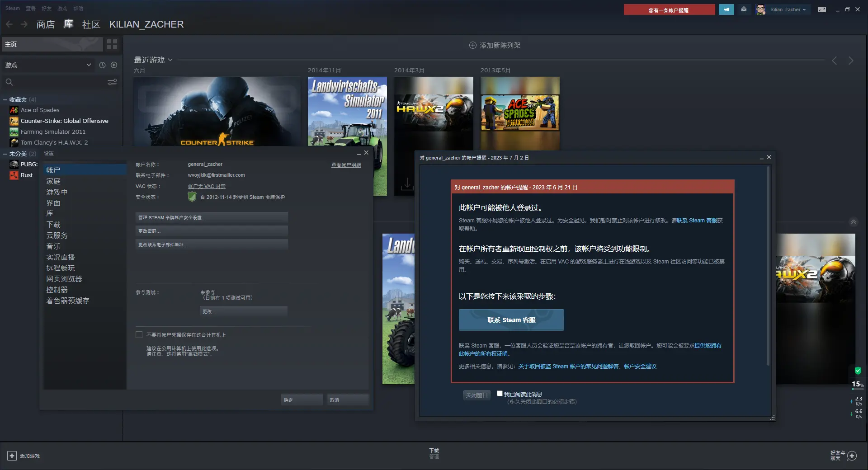Click 主页 home button in library

click(52, 44)
